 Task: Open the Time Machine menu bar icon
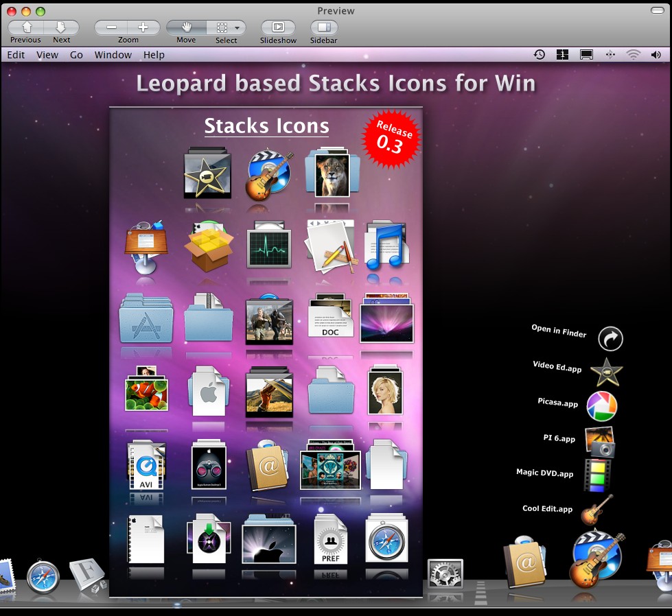point(539,54)
